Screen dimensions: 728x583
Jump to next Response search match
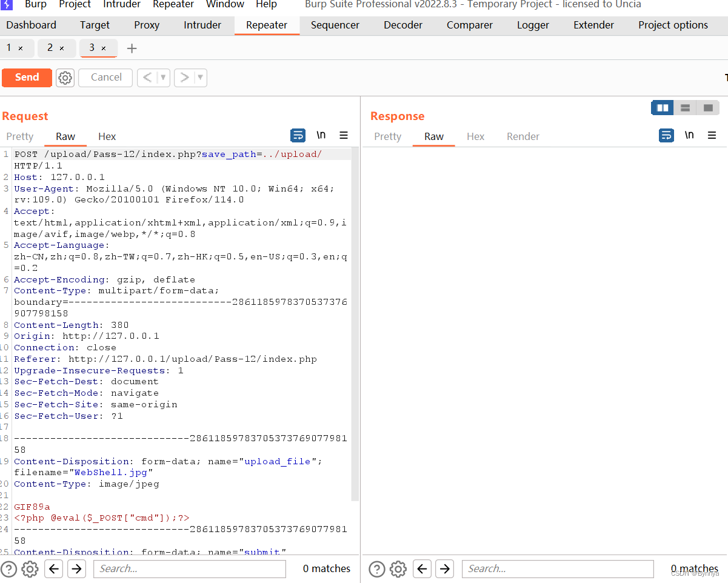click(x=445, y=568)
